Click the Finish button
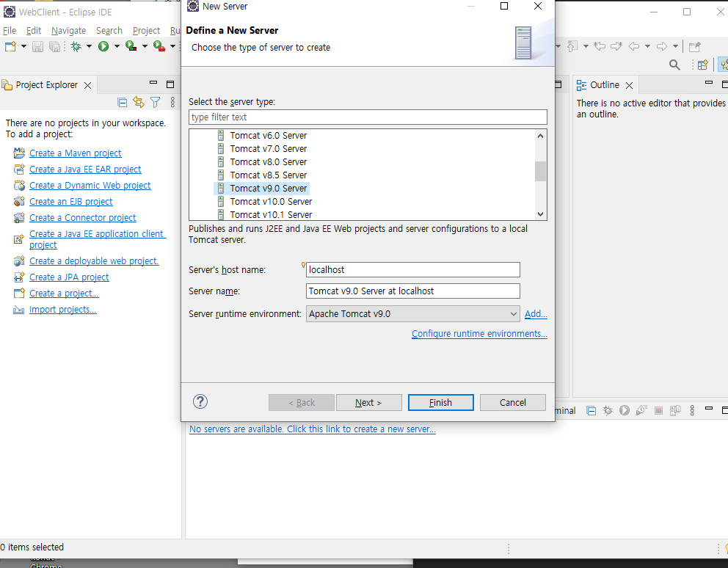Viewport: 728px width, 568px height. click(x=440, y=403)
